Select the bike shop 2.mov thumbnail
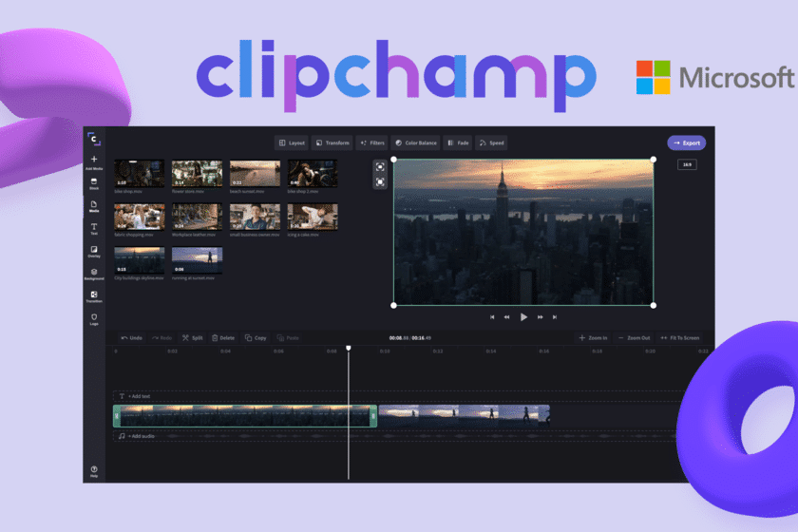The image size is (798, 532). point(313,173)
